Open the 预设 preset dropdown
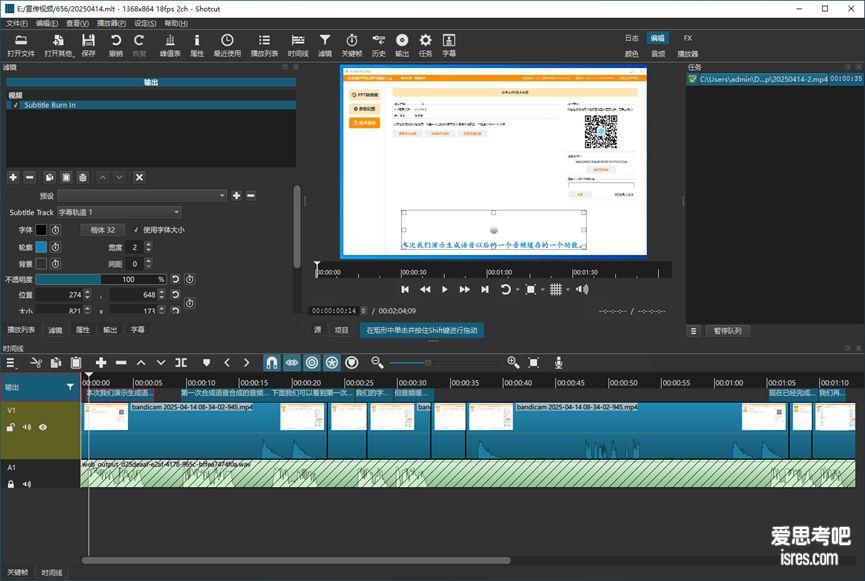865x581 pixels. tap(142, 195)
